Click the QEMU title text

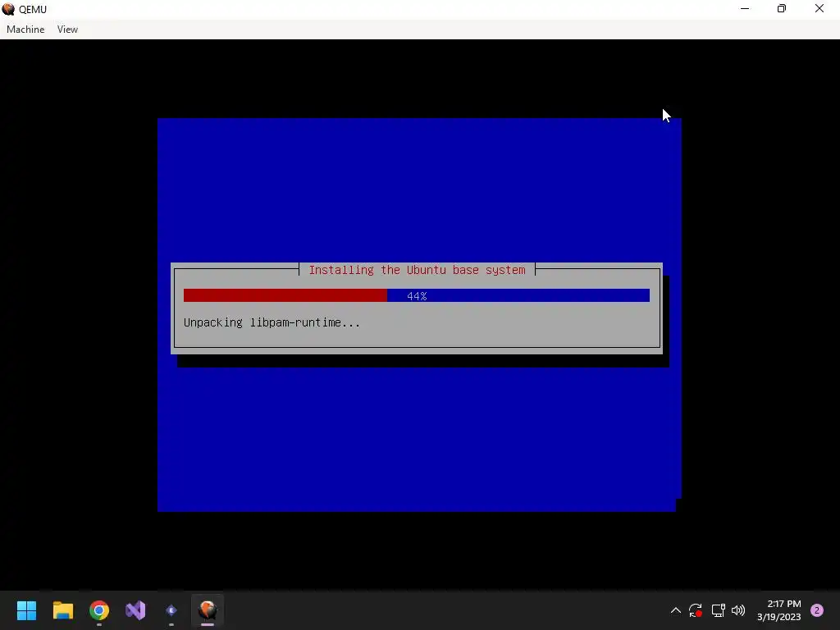coord(33,10)
